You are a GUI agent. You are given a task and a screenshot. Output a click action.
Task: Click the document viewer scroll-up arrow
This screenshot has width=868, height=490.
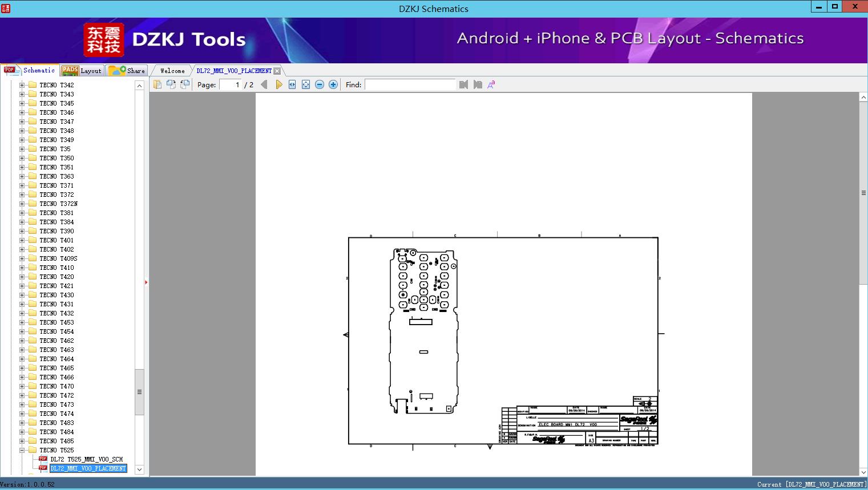[x=863, y=98]
